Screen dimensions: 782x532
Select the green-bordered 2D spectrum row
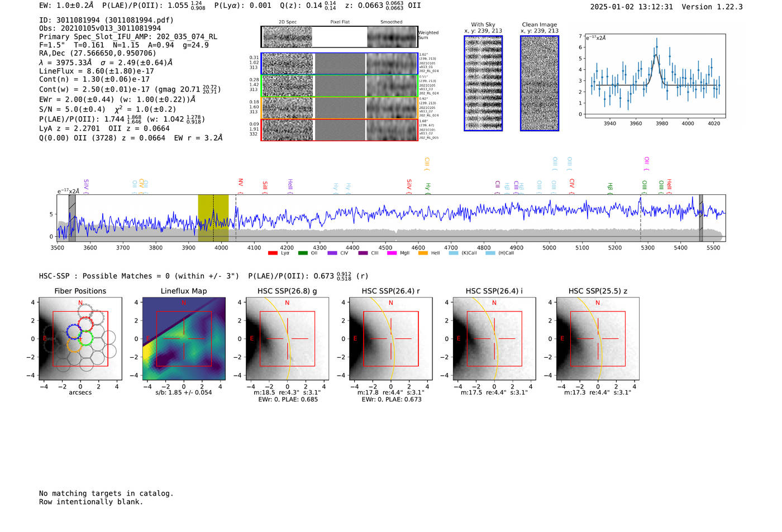coord(340,86)
